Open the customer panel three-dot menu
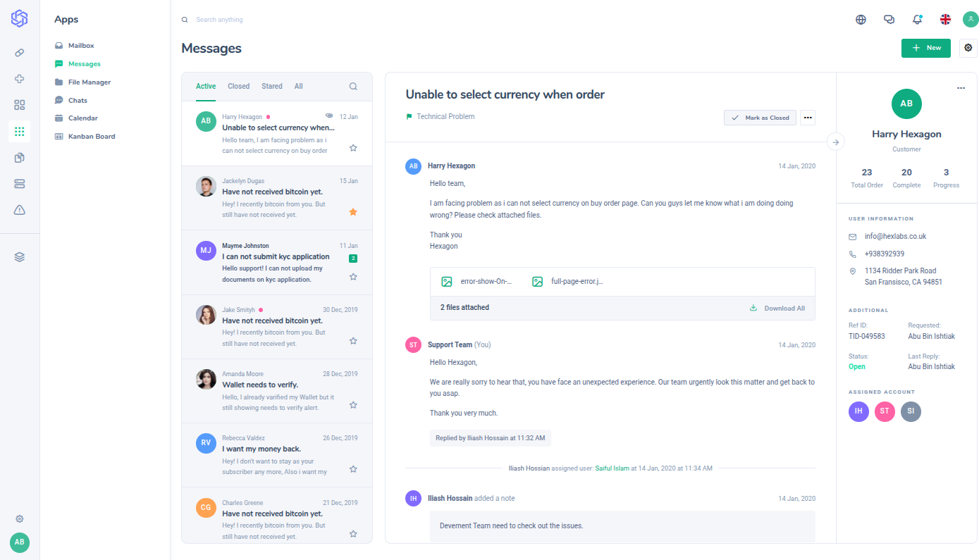The image size is (979, 560). pyautogui.click(x=961, y=88)
